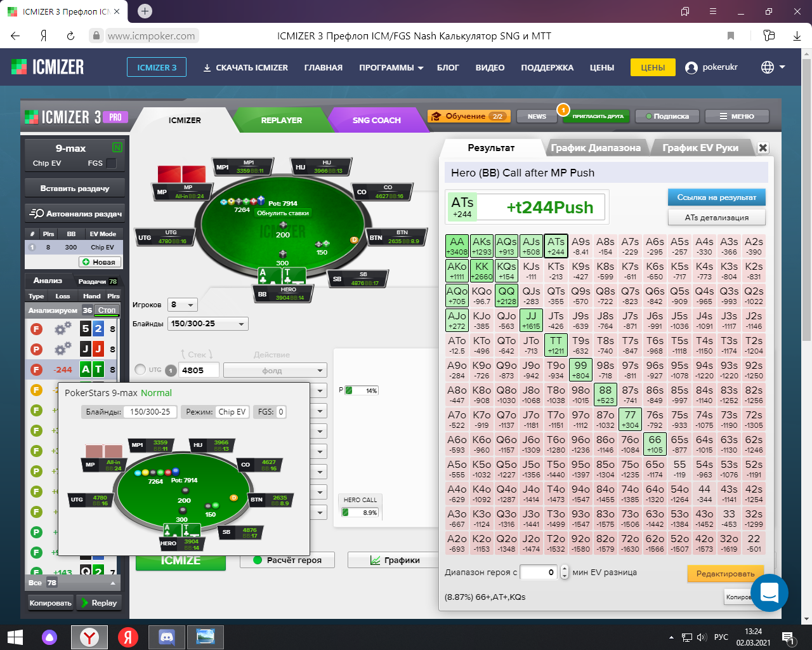This screenshot has width=812, height=650.
Task: Open the chat bubble support widget
Action: pos(769,593)
